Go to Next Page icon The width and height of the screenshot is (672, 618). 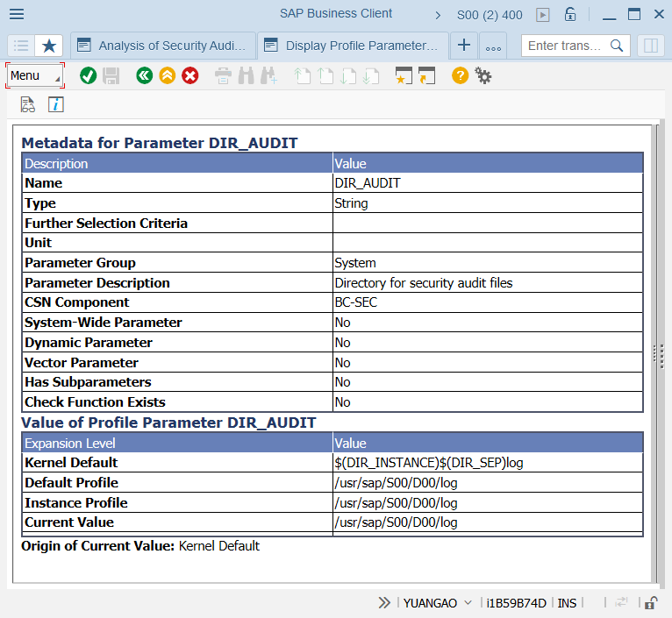[348, 75]
